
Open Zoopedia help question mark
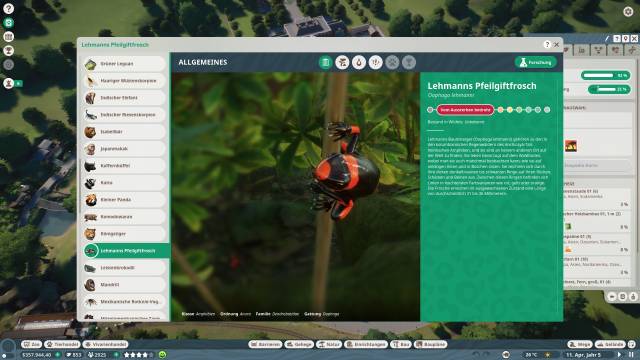point(547,44)
